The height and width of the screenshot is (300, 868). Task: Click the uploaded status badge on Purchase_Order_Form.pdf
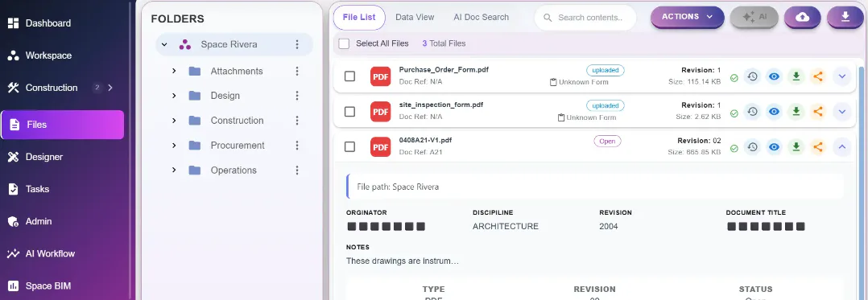(606, 70)
